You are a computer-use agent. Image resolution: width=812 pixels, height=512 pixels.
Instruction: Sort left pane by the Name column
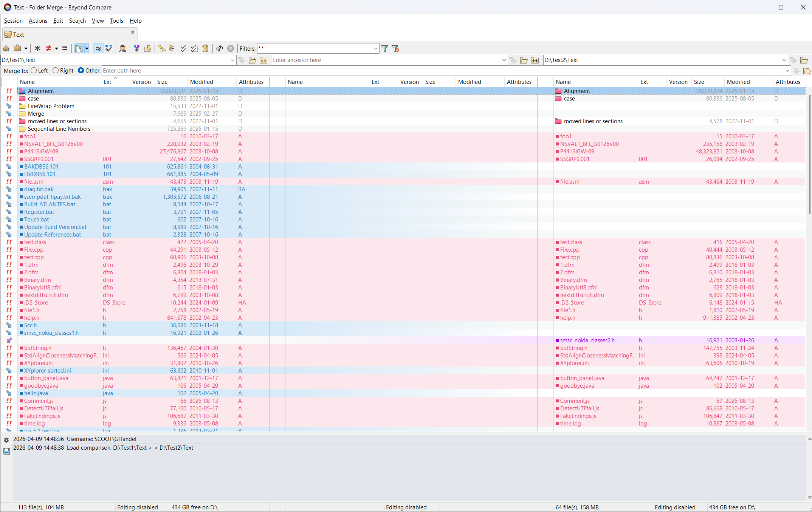click(59, 82)
